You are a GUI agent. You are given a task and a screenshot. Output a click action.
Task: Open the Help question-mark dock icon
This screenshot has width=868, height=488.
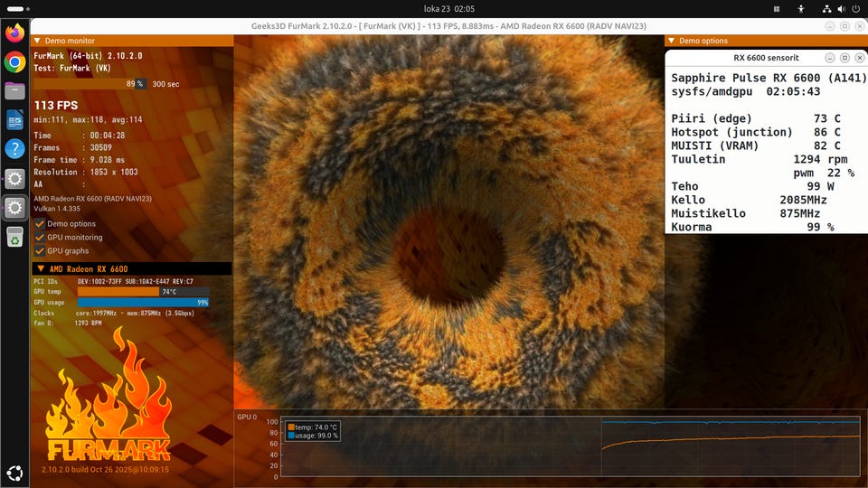[15, 149]
